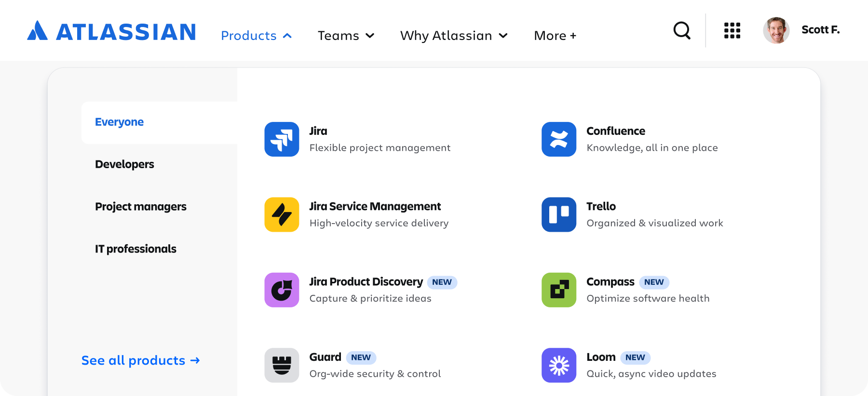Choose the IT professionals tab
This screenshot has width=868, height=396.
coord(136,249)
